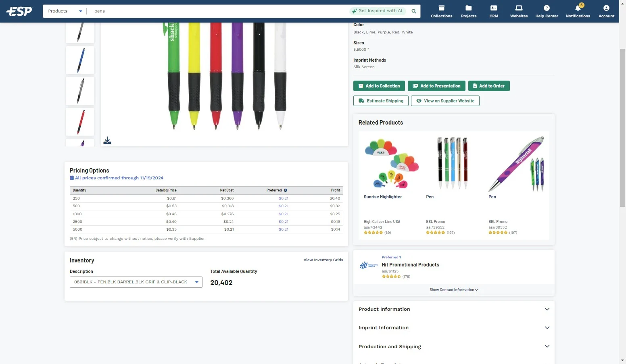Click Silk Screen imprint method
Image resolution: width=626 pixels, height=364 pixels.
point(364,67)
